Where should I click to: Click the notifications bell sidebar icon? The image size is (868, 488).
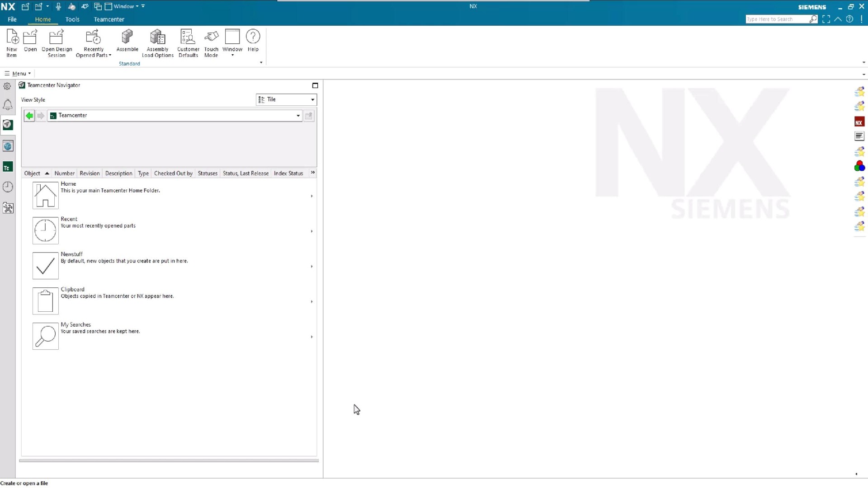pyautogui.click(x=8, y=105)
